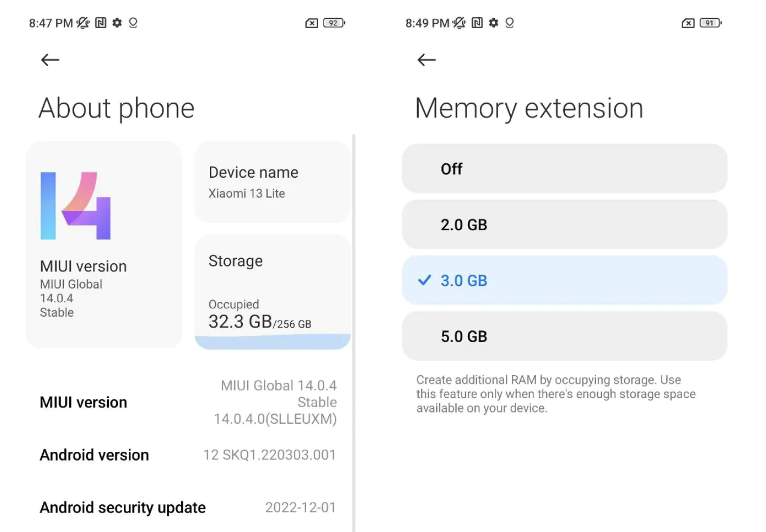Tap the 32.3 GB occupied value
The width and height of the screenshot is (766, 532).
pos(240,322)
